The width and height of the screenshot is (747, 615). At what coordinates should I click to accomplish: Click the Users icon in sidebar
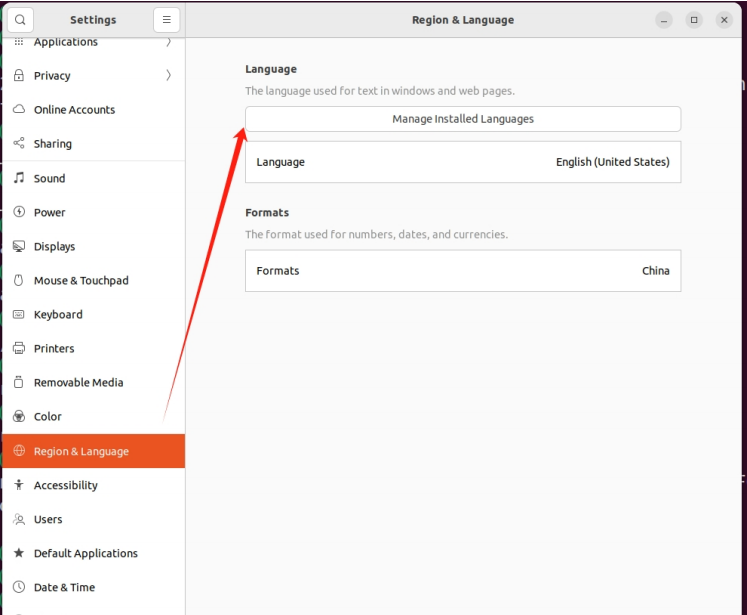coord(19,519)
